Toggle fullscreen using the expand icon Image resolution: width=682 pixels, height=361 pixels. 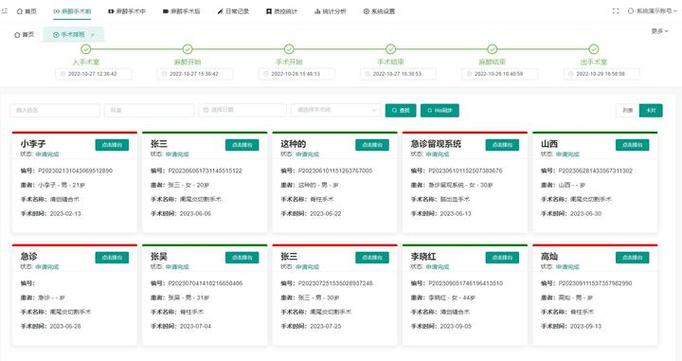[615, 11]
